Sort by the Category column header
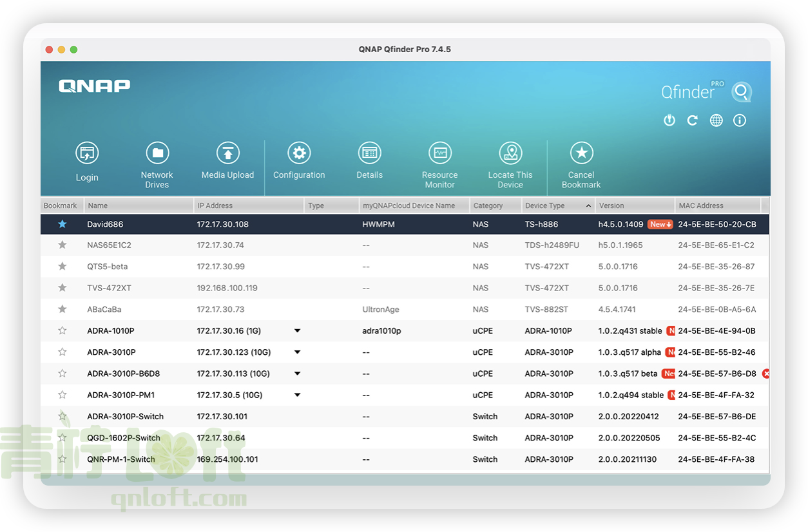 (495, 206)
